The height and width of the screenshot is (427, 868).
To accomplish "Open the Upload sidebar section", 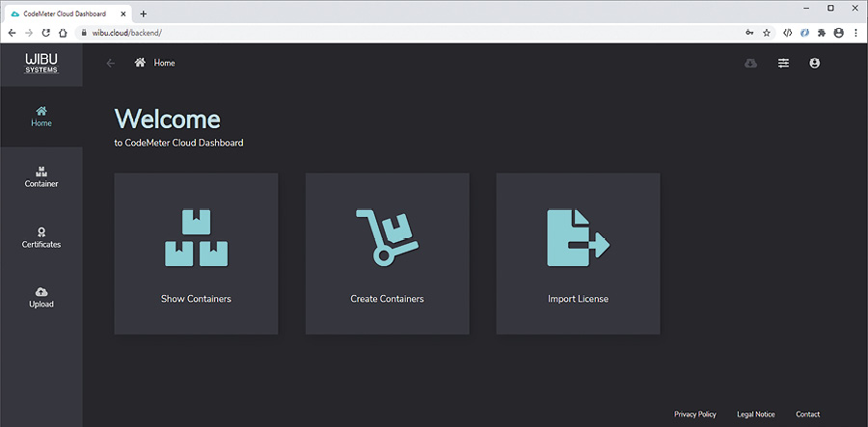I will click(41, 298).
